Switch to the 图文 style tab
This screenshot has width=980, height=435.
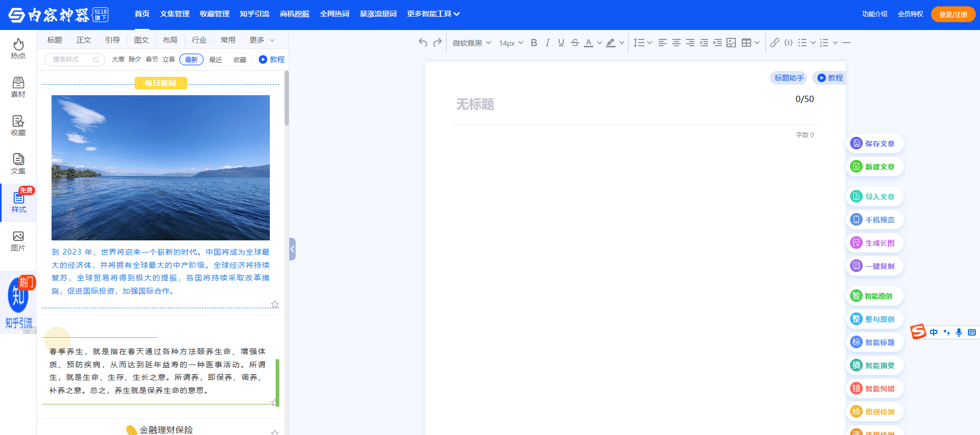pos(142,40)
